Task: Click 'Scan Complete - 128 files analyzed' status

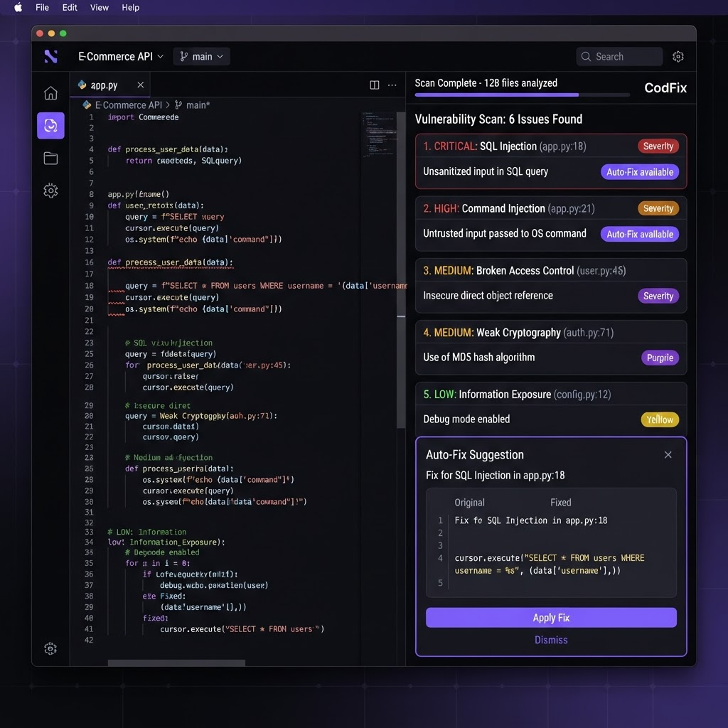Action: tap(486, 83)
